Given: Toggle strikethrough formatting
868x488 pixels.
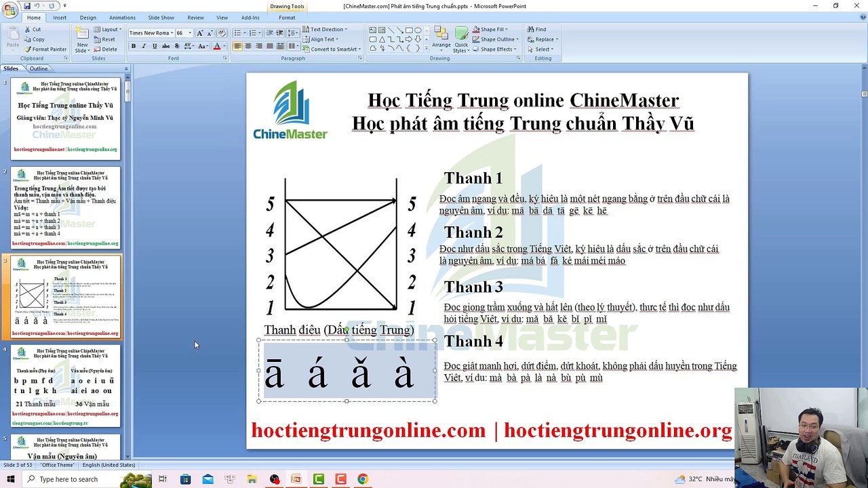Looking at the screenshot, I should 165,46.
